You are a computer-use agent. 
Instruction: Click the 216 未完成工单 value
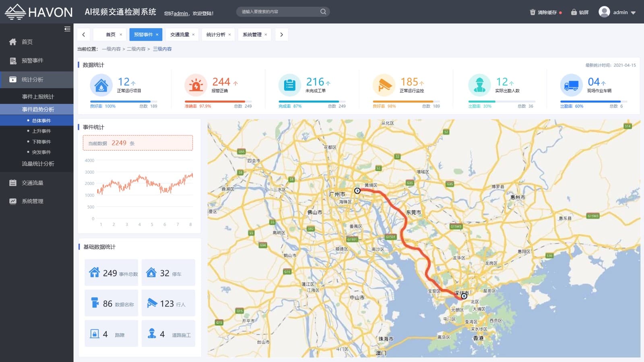coord(315,82)
